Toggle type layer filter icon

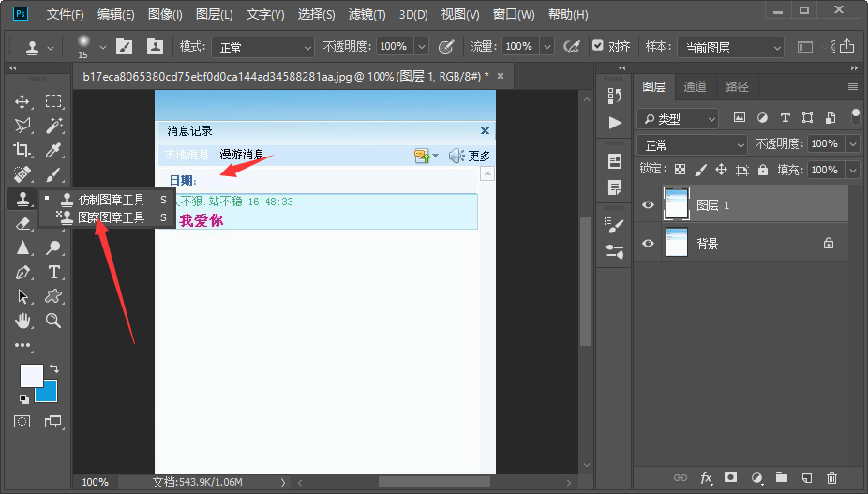point(785,117)
